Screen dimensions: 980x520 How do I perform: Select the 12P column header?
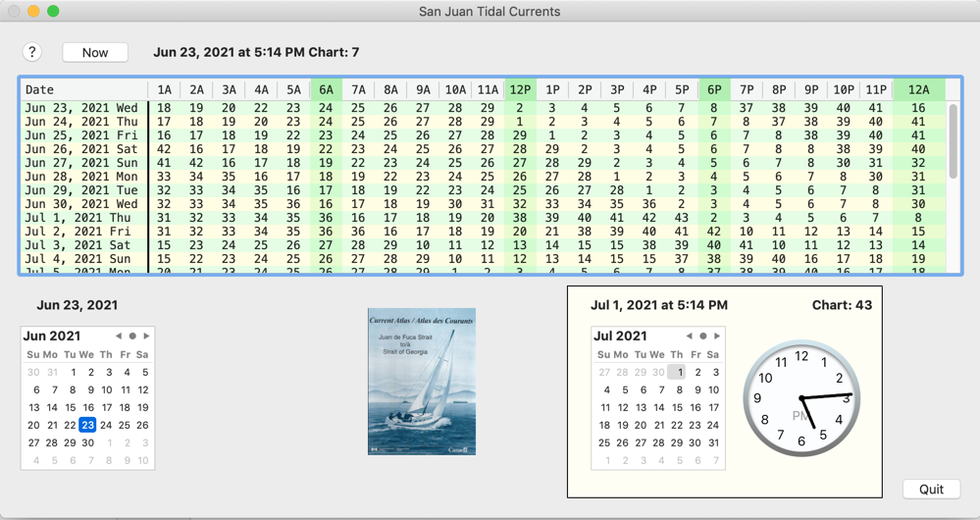[520, 89]
